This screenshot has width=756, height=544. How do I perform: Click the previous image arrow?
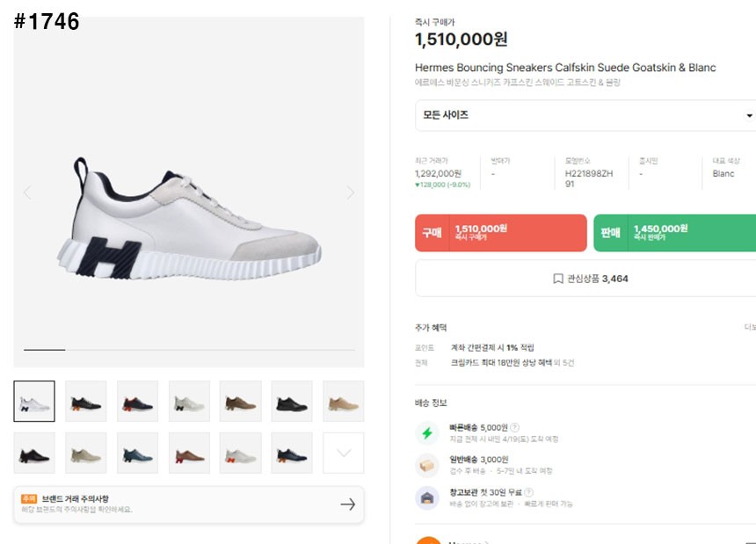pos(27,192)
